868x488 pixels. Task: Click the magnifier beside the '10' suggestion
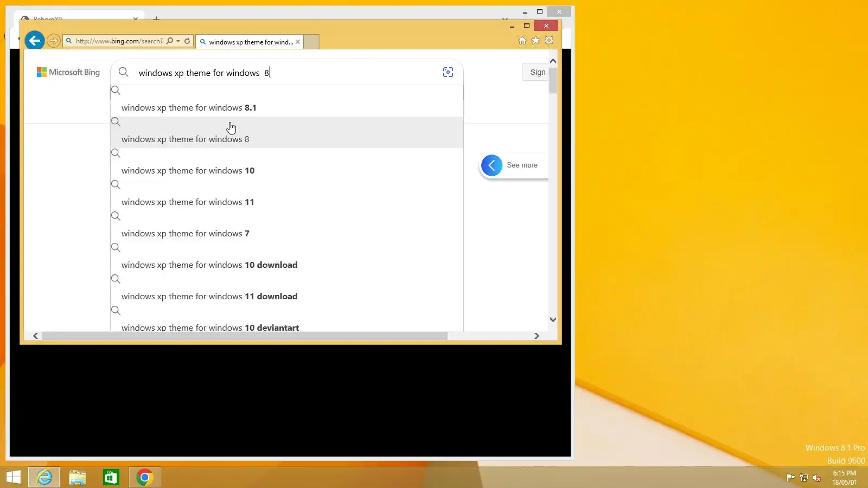(116, 153)
